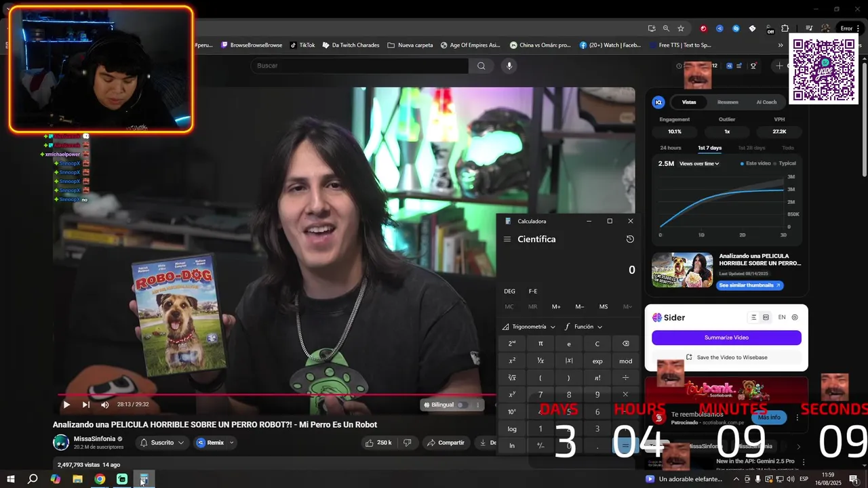The height and width of the screenshot is (488, 868).
Task: Dislike the video
Action: coord(408,443)
